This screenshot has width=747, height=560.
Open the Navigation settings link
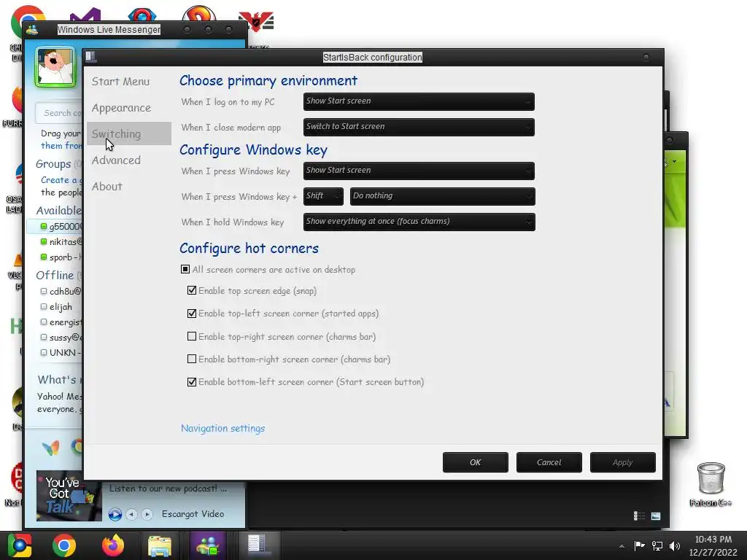point(223,429)
